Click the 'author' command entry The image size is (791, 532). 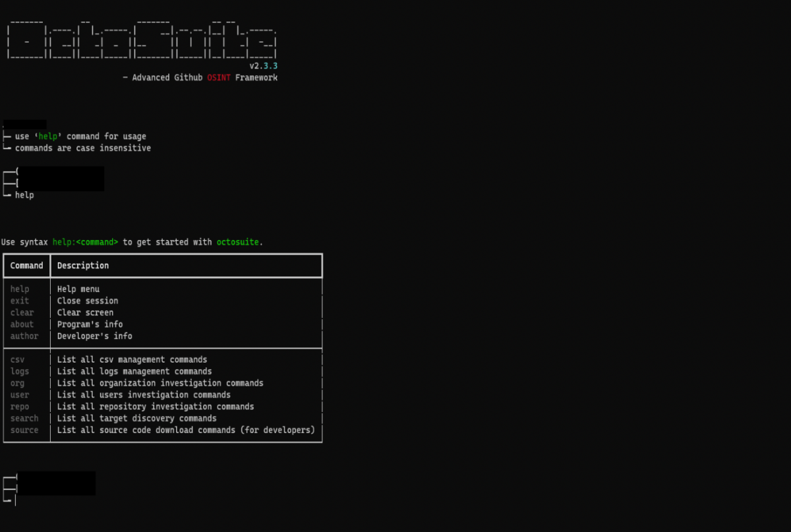[x=24, y=336]
